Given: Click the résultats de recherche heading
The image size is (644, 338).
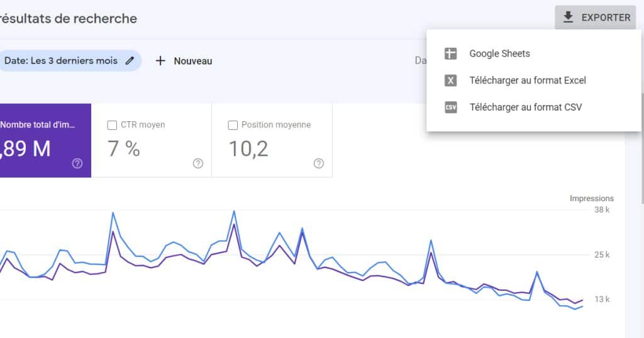Looking at the screenshot, I should (x=68, y=18).
